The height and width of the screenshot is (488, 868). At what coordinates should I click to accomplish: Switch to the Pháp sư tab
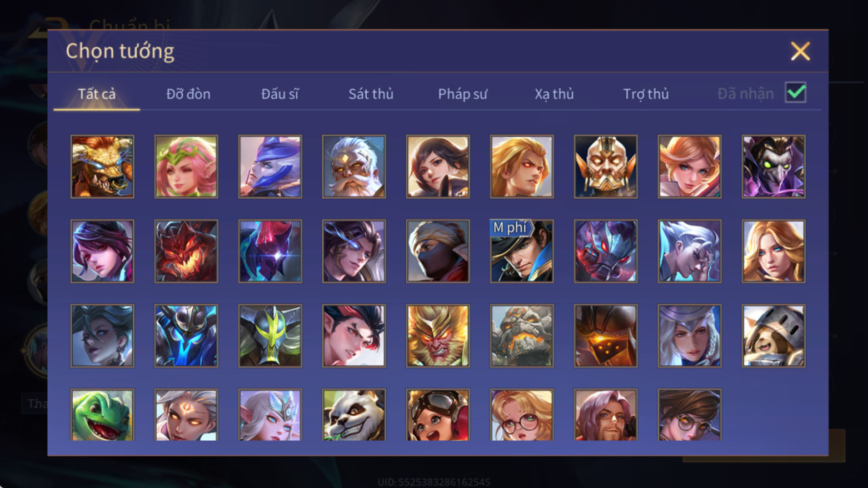click(462, 94)
